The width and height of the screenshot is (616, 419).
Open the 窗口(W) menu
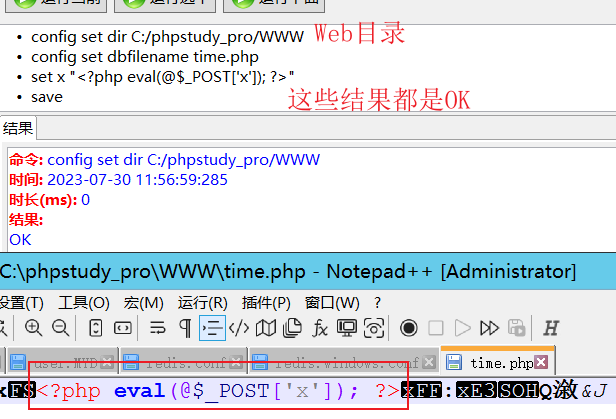(x=332, y=303)
